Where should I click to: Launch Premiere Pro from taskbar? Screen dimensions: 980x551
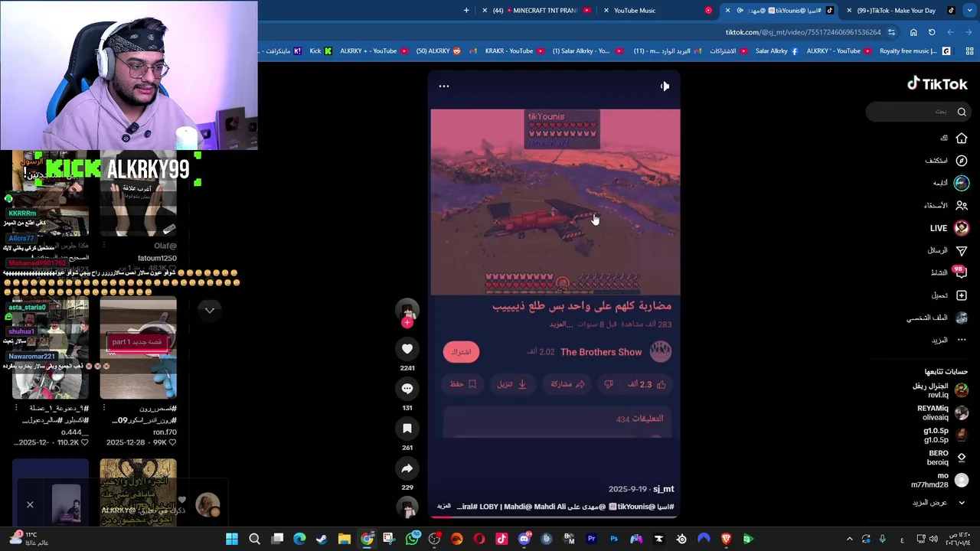[591, 540]
